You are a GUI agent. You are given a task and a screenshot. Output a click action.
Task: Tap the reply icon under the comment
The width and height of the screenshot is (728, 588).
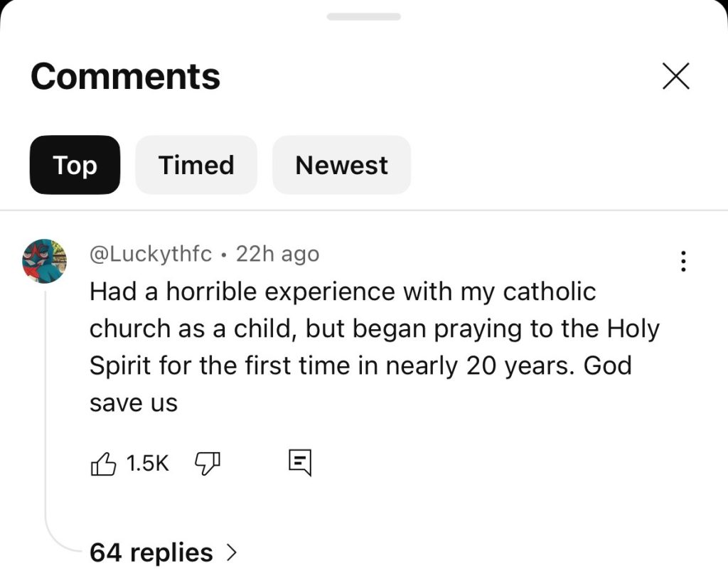[x=299, y=463]
